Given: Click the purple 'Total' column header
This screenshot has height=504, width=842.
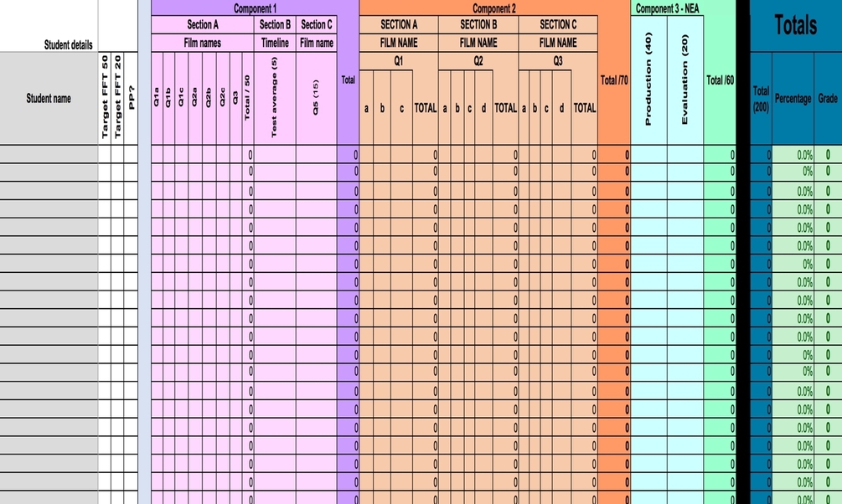Looking at the screenshot, I should 348,80.
